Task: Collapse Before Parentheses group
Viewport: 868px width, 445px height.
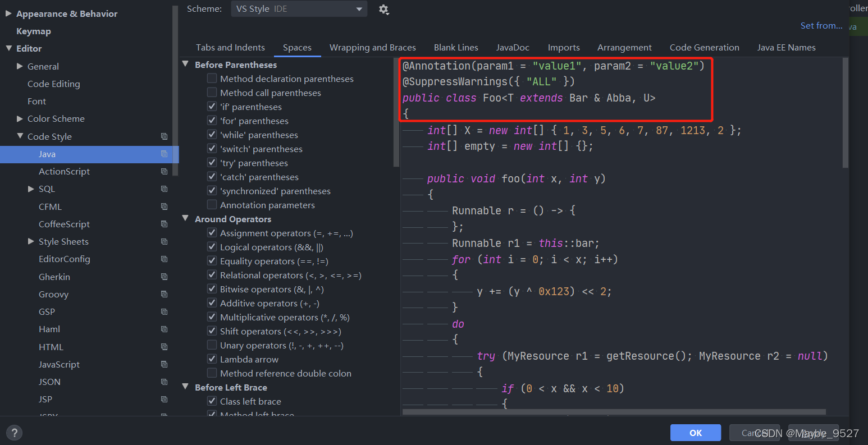Action: [x=186, y=65]
